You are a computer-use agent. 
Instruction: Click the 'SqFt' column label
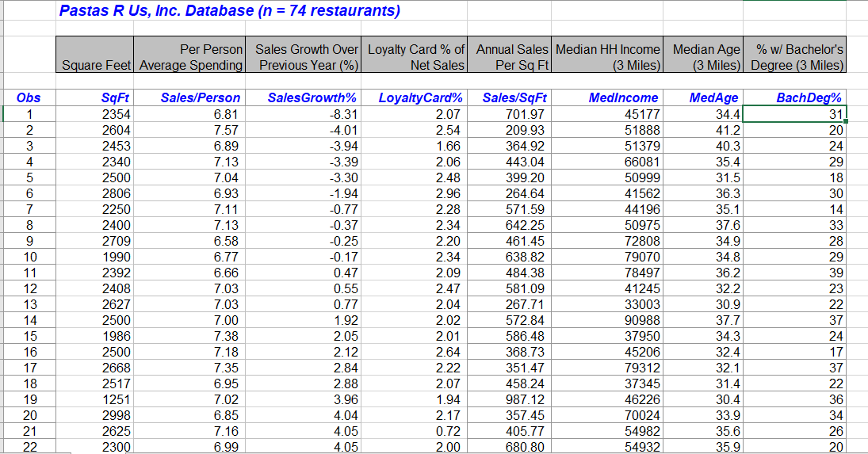coord(94,98)
